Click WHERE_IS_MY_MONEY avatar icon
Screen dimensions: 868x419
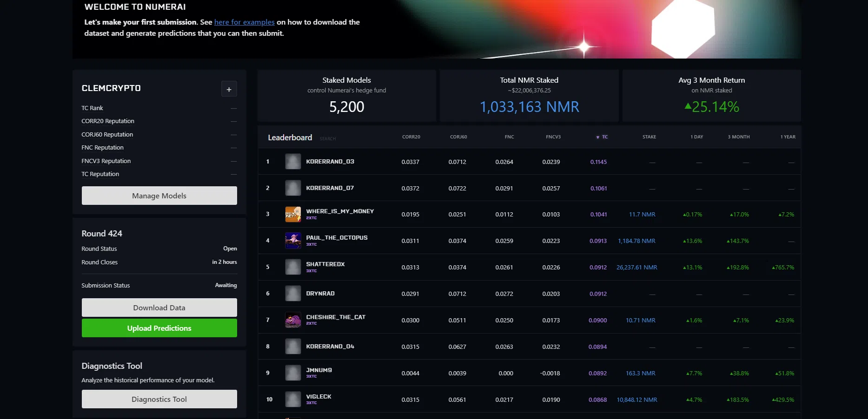293,214
